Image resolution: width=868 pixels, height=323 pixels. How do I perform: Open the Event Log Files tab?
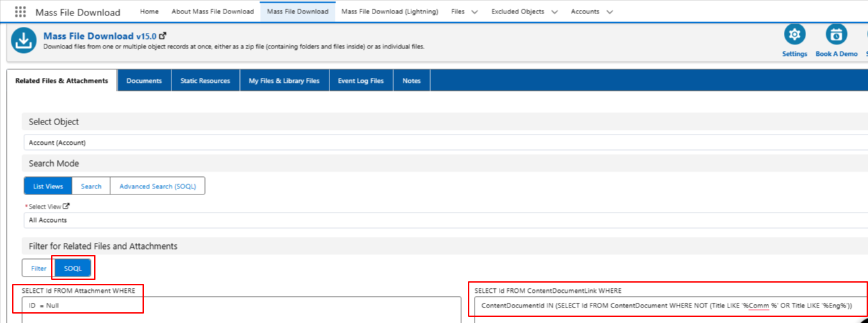point(361,81)
